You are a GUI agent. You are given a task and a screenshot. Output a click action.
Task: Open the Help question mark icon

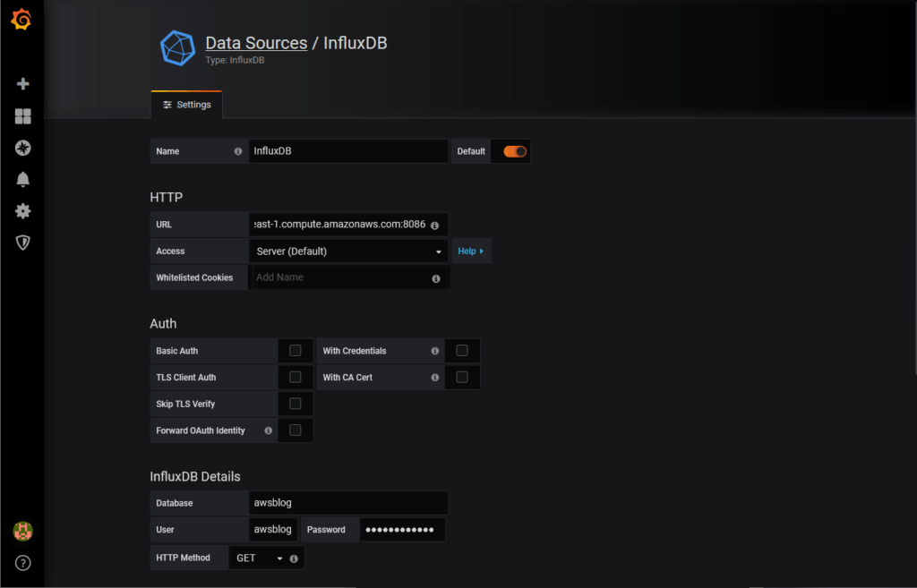pos(22,563)
